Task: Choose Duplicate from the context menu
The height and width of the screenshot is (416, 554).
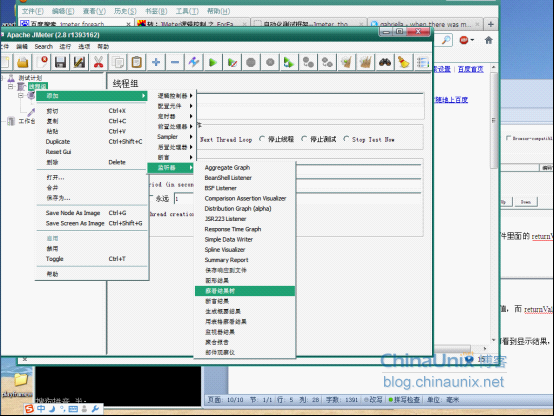Action: [92, 142]
